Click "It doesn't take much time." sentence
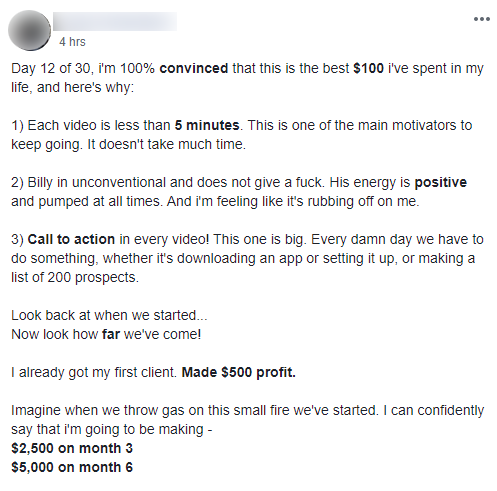 (x=166, y=145)
